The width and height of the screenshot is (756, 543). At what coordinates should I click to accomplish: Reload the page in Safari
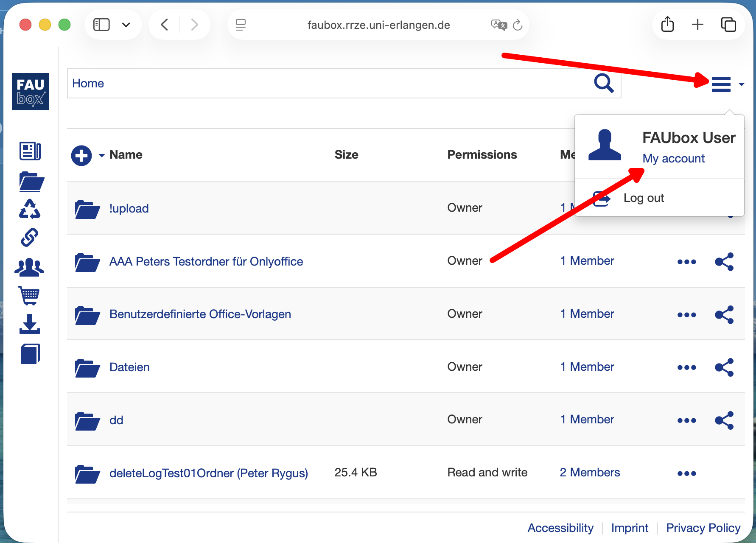point(518,25)
